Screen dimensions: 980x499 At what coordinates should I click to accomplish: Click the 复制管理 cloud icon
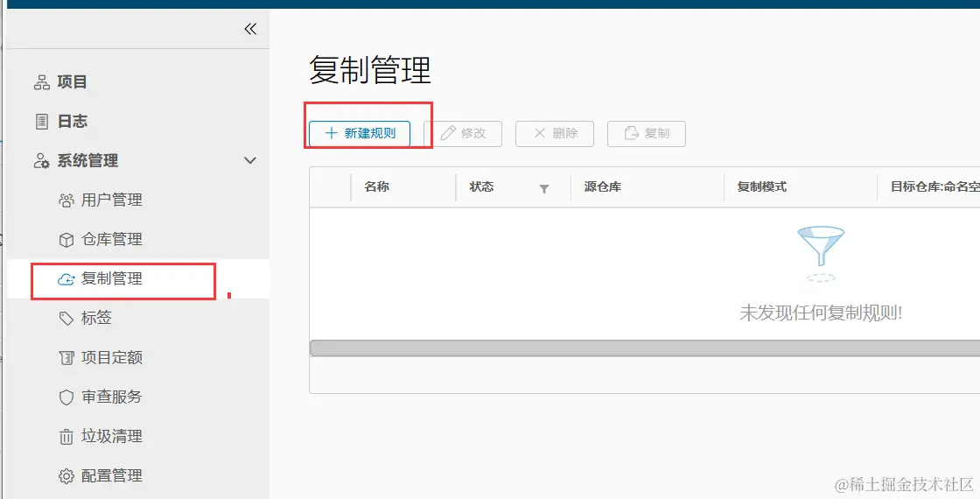coord(66,279)
